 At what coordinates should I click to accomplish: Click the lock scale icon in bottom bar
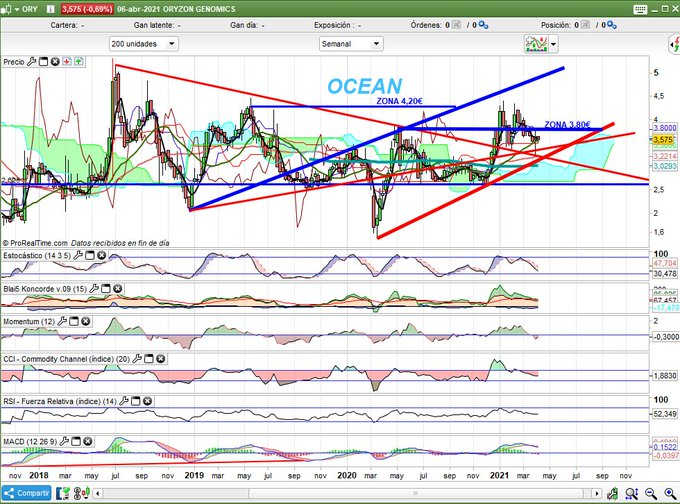[613, 493]
